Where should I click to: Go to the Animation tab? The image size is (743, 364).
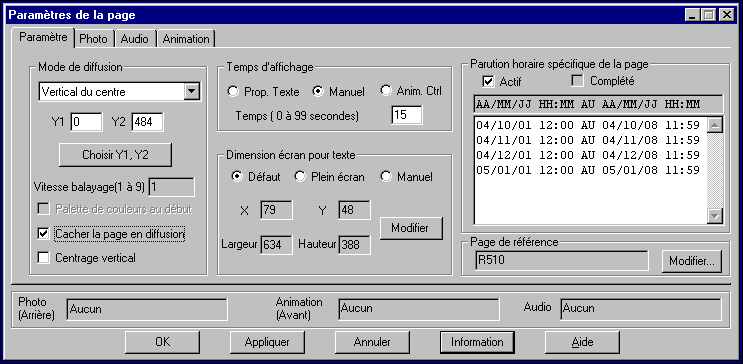186,39
